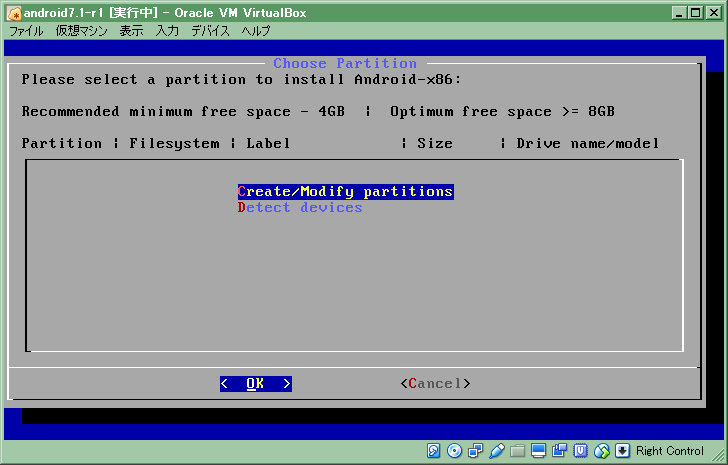Click the VirtualBox title bar app icon

pyautogui.click(x=14, y=13)
